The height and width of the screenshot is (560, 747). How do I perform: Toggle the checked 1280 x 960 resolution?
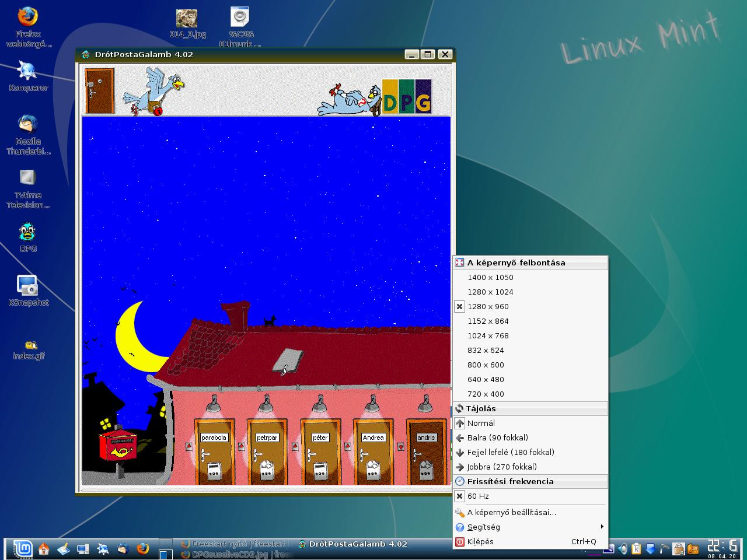(x=530, y=307)
